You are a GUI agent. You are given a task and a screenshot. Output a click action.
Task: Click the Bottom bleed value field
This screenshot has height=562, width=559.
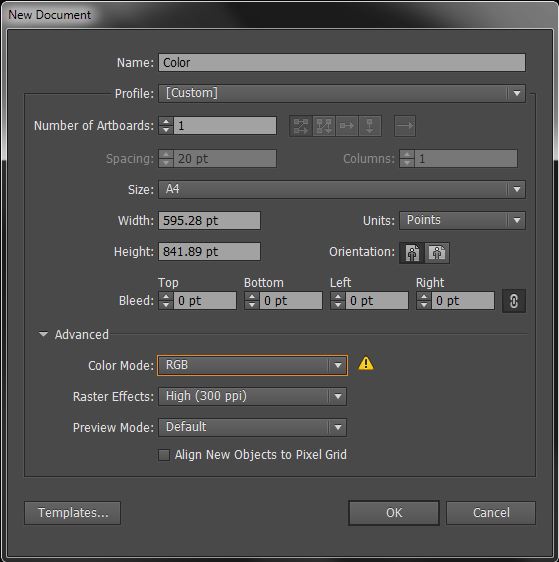291,301
